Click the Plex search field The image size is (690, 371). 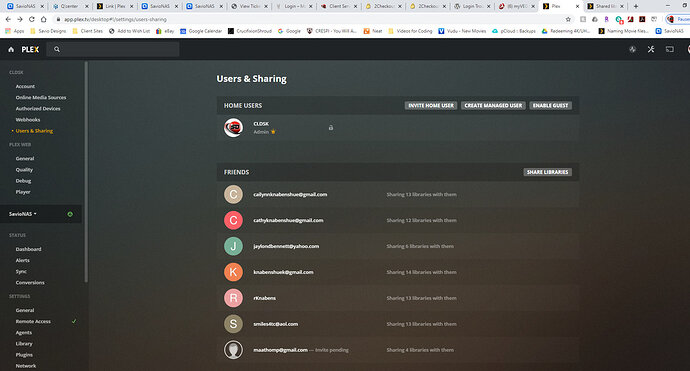pos(113,49)
